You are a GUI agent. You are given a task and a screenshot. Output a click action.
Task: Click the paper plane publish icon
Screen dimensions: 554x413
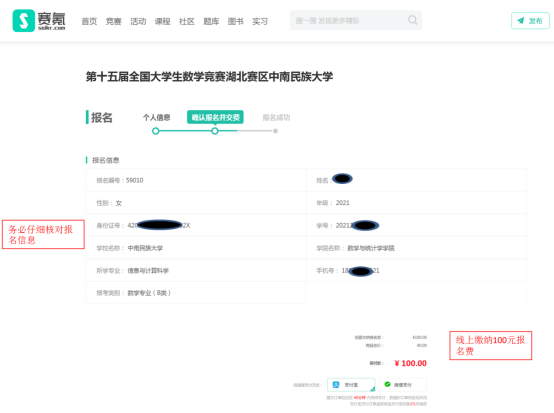coord(520,20)
